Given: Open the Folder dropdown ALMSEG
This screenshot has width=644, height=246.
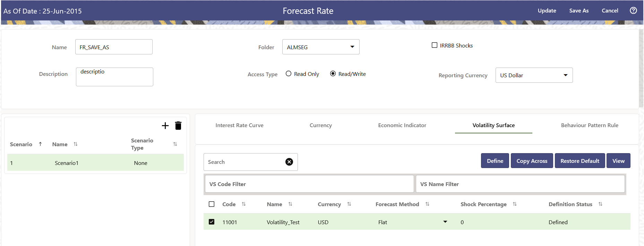Looking at the screenshot, I should pos(321,47).
